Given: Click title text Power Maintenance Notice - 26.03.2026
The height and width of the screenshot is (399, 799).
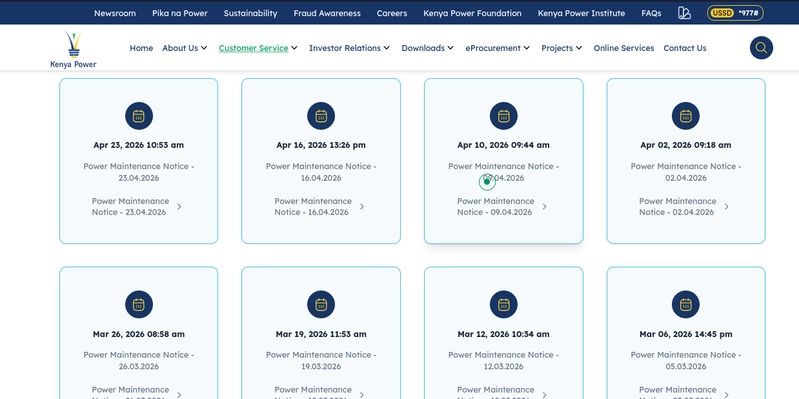Looking at the screenshot, I should click(x=139, y=360).
